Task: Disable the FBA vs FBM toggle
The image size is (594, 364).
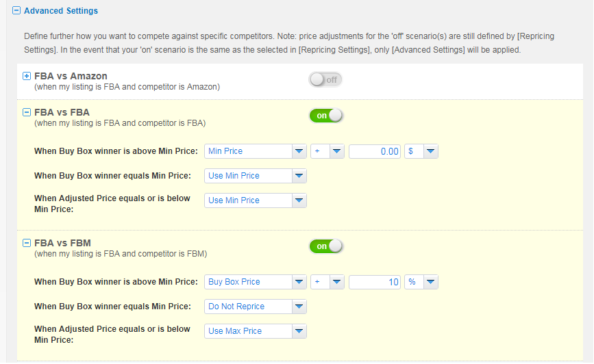Action: coord(326,246)
